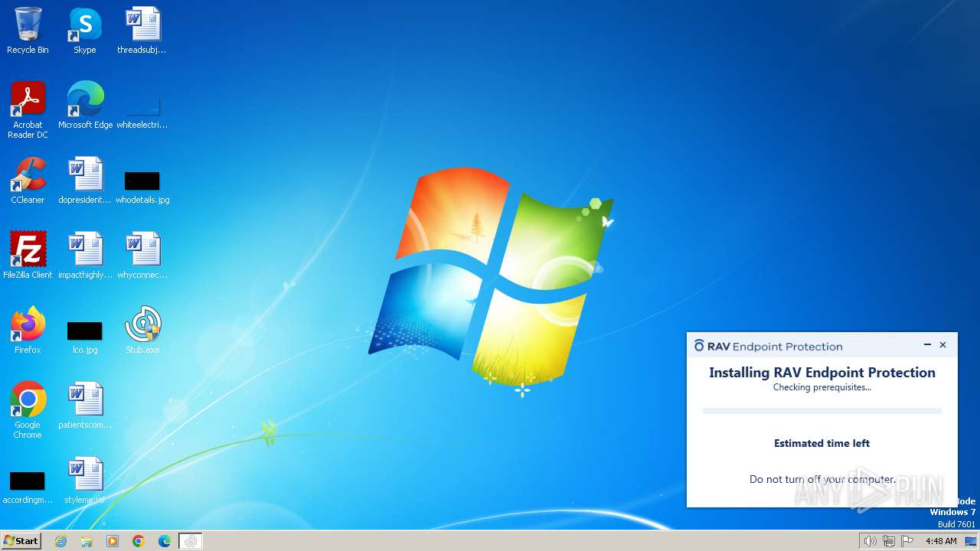Select the dopresident Word document

tap(85, 181)
